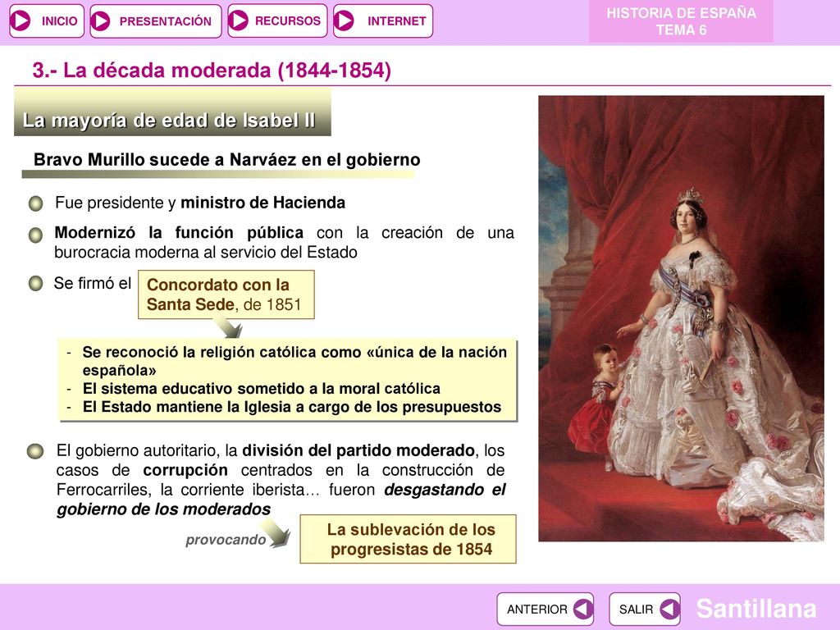840x630 pixels.
Task: Click the play icon beside INTERNET
Action: click(344, 21)
